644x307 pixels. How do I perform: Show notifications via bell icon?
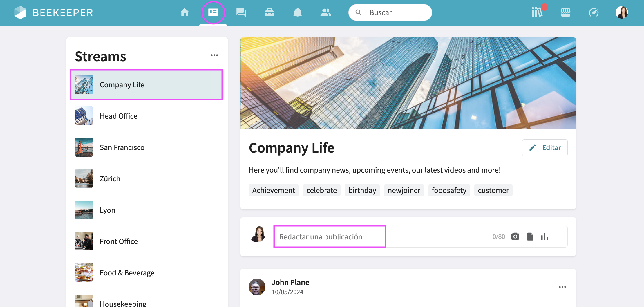pyautogui.click(x=297, y=12)
